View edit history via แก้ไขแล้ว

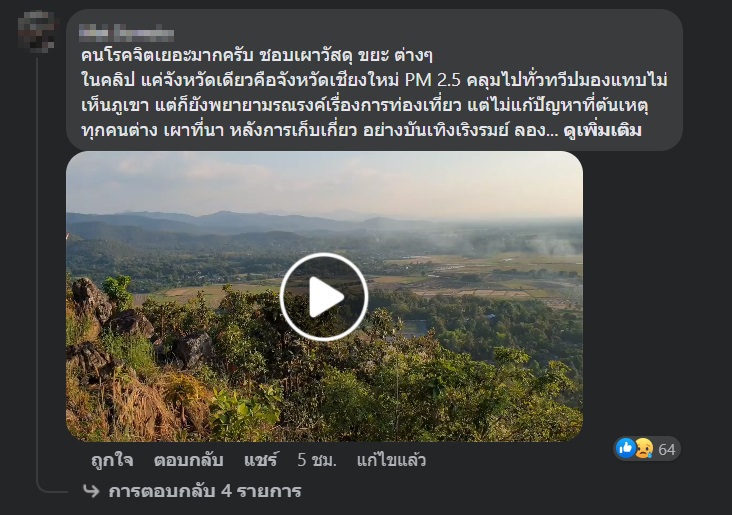[391, 460]
